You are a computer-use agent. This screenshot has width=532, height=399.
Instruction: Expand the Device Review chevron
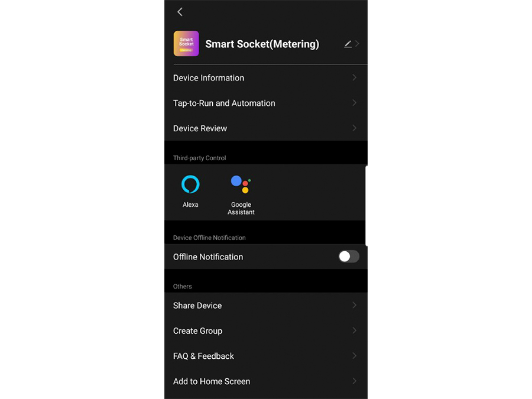354,128
